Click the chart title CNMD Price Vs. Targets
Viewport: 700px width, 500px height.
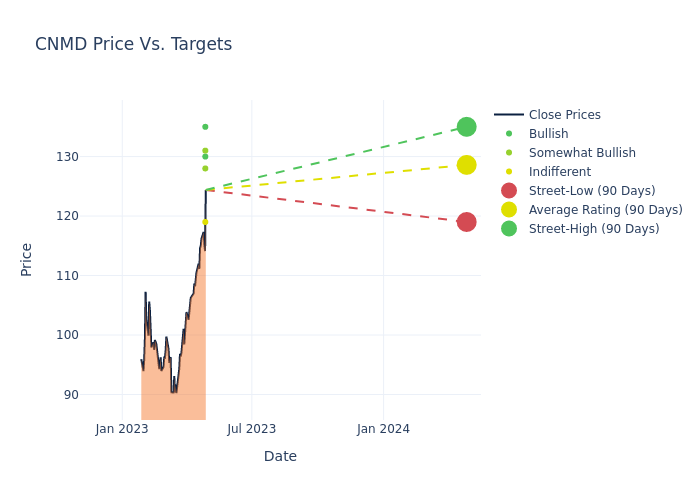click(x=133, y=45)
